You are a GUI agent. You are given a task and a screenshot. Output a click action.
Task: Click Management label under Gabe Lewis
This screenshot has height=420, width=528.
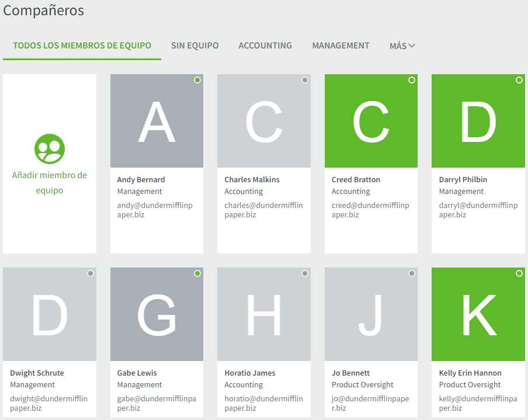pos(140,385)
